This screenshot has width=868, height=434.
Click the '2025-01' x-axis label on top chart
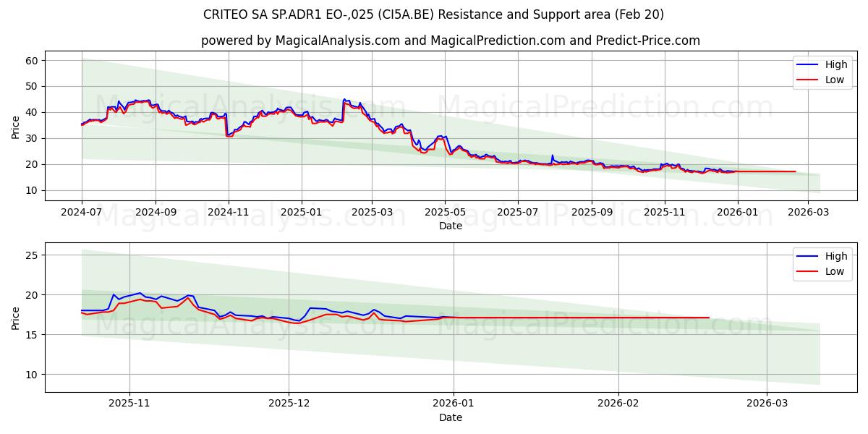[301, 213]
